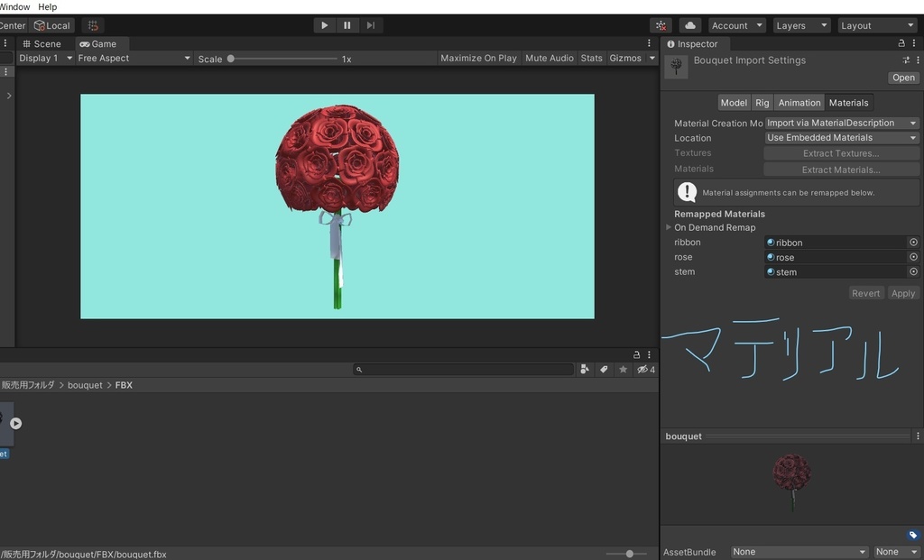Toggle Mute Audio in Game view
This screenshot has width=924, height=560.
coord(549,59)
